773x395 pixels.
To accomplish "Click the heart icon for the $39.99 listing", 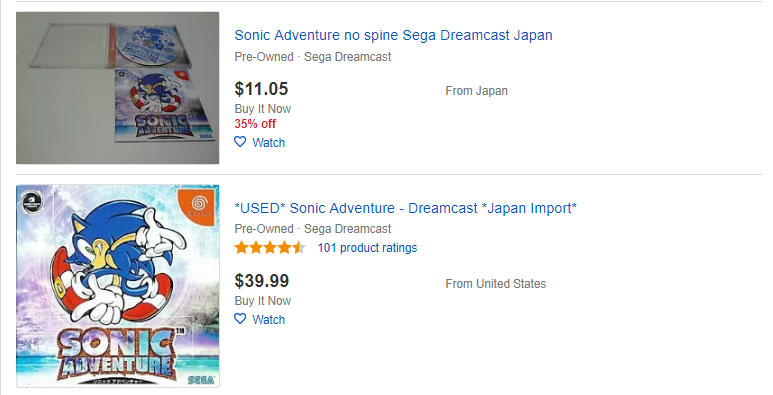I will tap(240, 319).
